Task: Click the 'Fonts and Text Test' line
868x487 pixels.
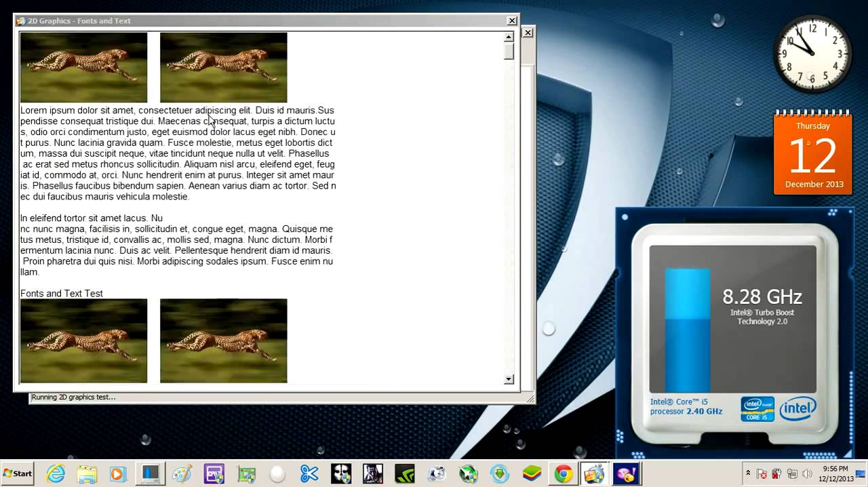Action: (62, 294)
